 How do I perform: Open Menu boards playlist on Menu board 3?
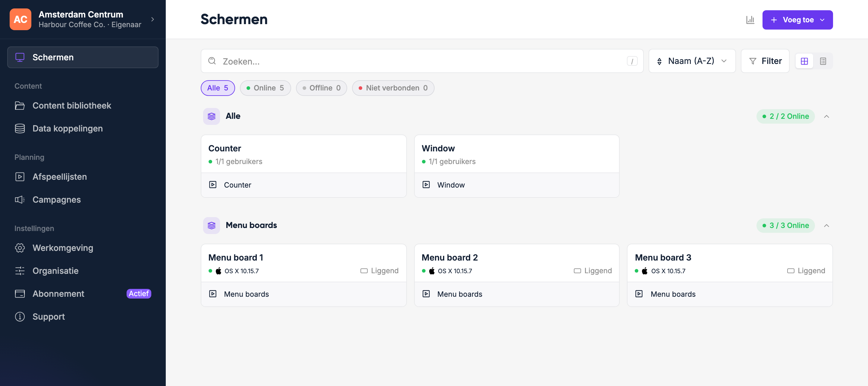[730, 294]
